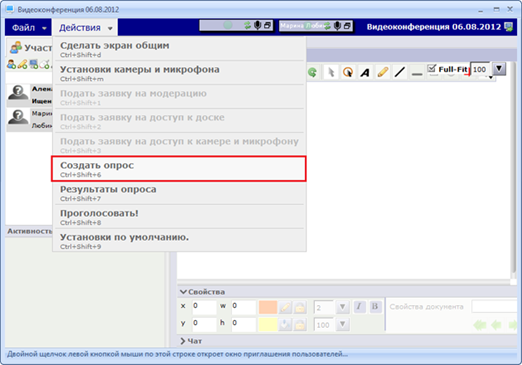Viewport: 522px width, 365px height.
Task: Click the conference icon beside the title
Action: point(509,27)
